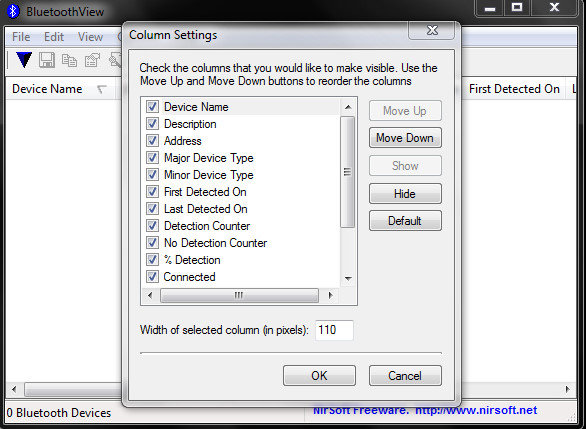Image resolution: width=586 pixels, height=429 pixels.
Task: Click the column width input field
Action: point(334,330)
